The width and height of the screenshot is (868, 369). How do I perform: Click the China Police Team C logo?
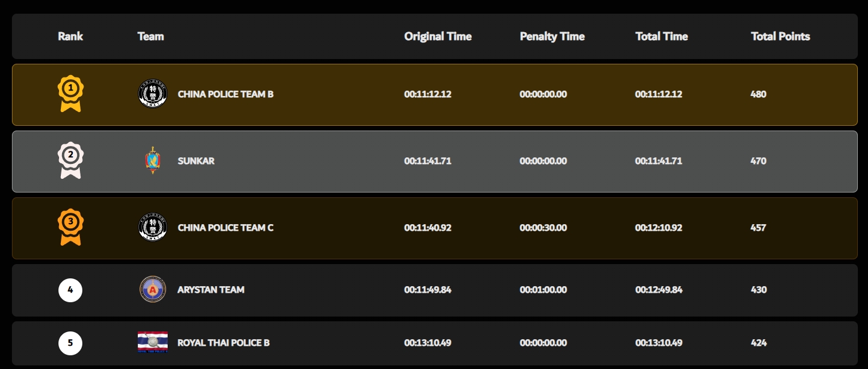(x=153, y=228)
